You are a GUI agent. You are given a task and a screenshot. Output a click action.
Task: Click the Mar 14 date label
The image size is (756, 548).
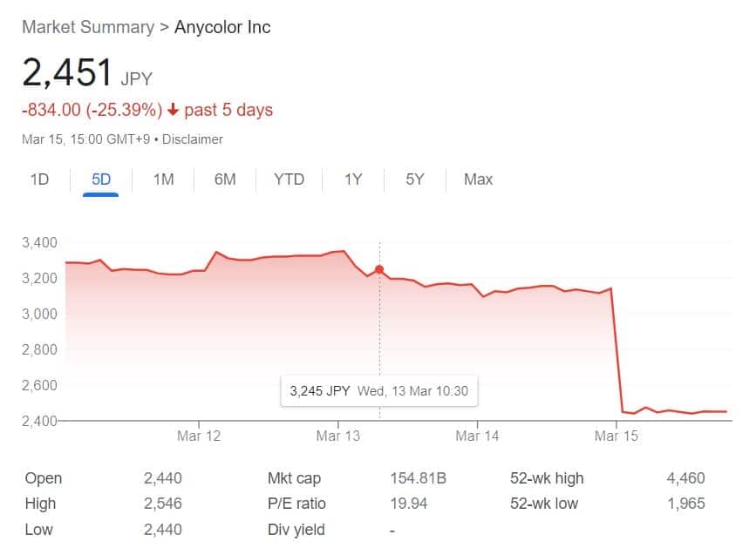pyautogui.click(x=477, y=436)
